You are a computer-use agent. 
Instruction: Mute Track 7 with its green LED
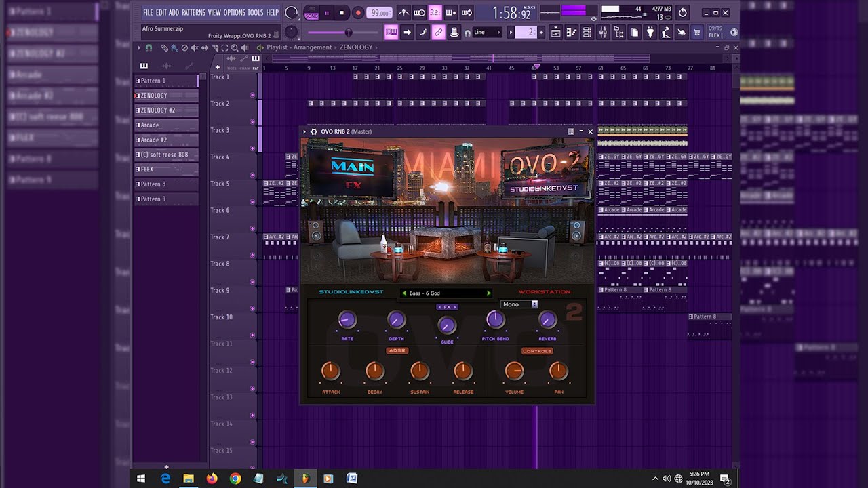point(252,256)
